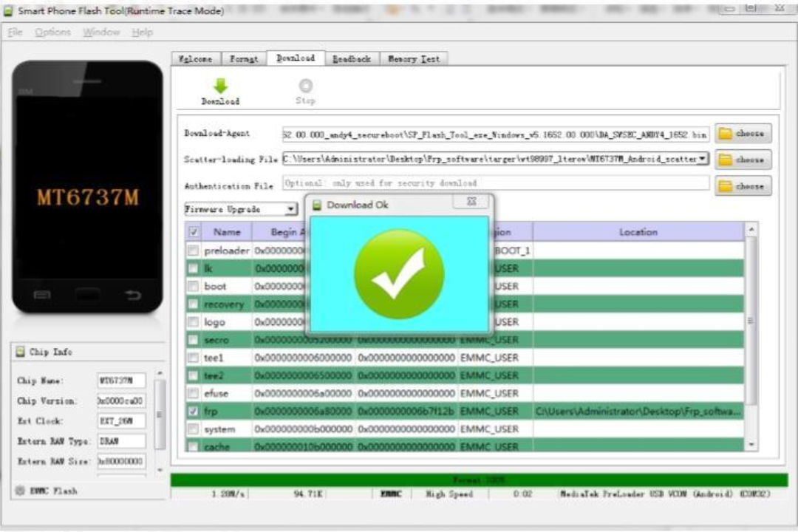Click the Location column header
The image size is (798, 532).
[x=638, y=232]
